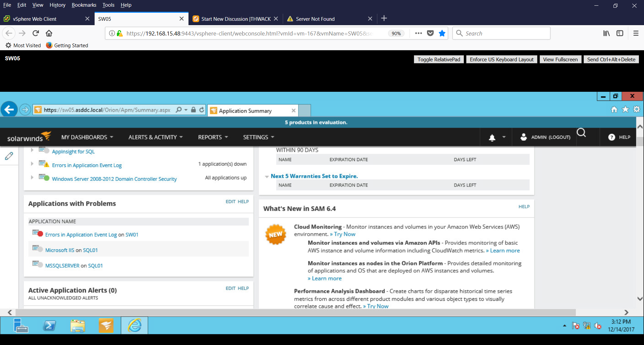The image size is (644, 345).
Task: Open File Explorer from taskbar
Action: coord(78,325)
